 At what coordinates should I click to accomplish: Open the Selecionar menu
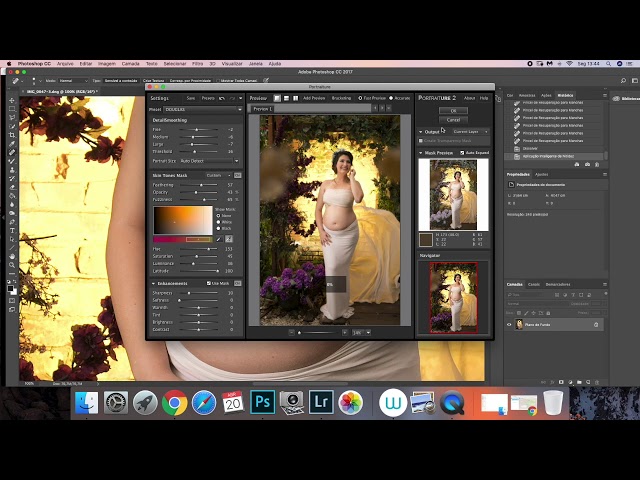tap(175, 64)
